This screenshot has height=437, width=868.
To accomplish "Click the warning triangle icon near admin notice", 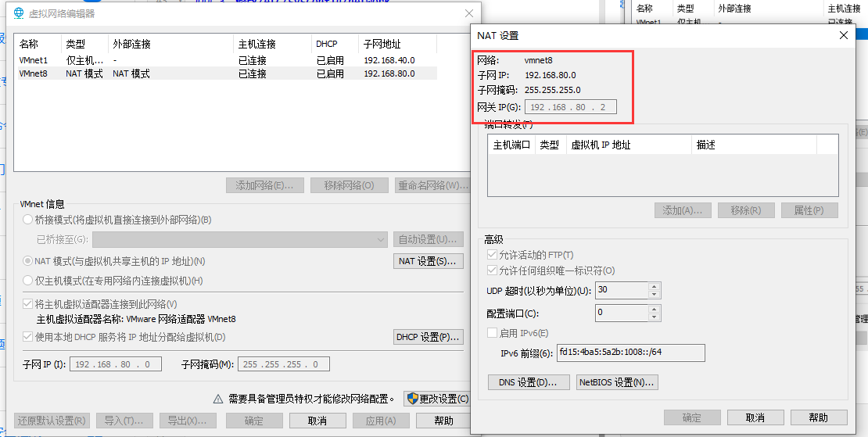I will (219, 399).
